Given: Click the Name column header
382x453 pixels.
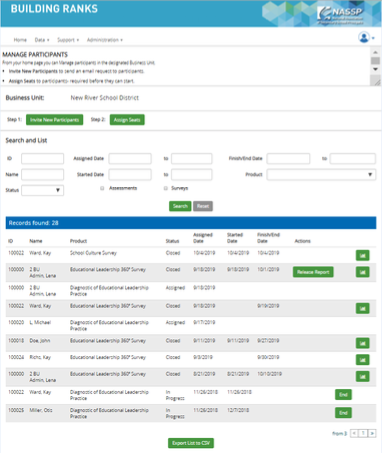Looking at the screenshot, I should coord(36,241).
